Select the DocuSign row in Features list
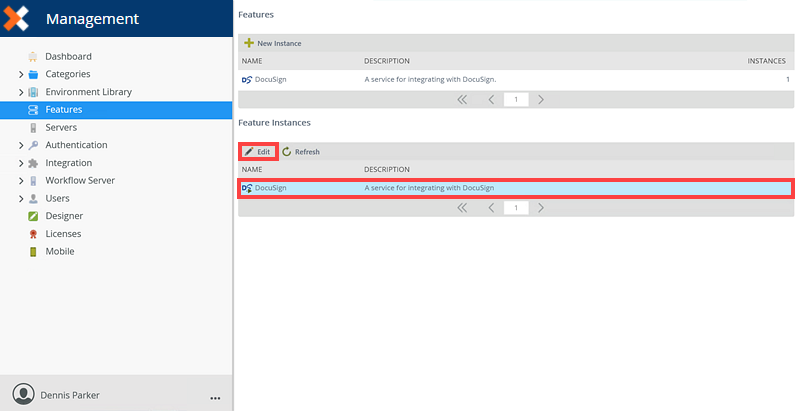Screen dimensions: 800x411 click(516, 80)
